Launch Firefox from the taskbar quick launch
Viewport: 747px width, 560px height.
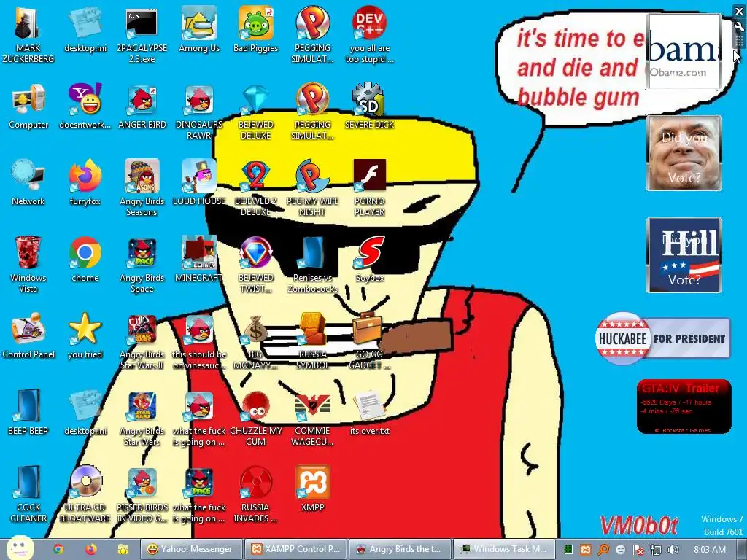tap(90, 549)
